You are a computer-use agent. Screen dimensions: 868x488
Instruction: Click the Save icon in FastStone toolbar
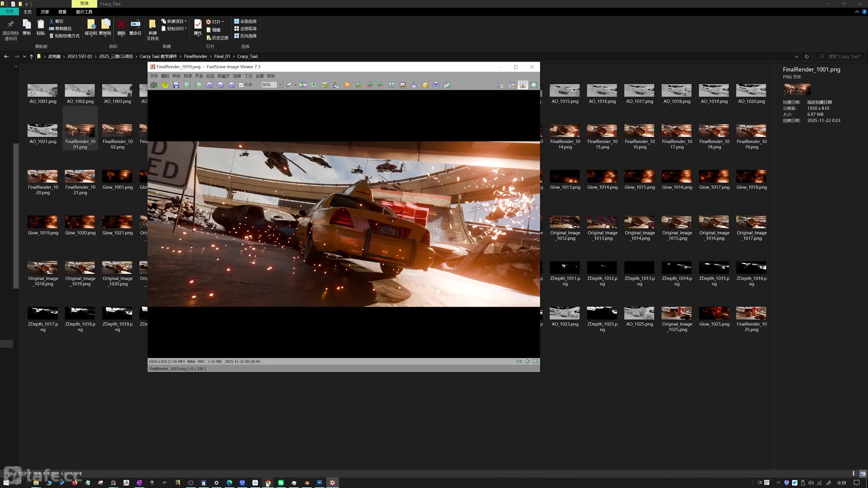click(176, 85)
